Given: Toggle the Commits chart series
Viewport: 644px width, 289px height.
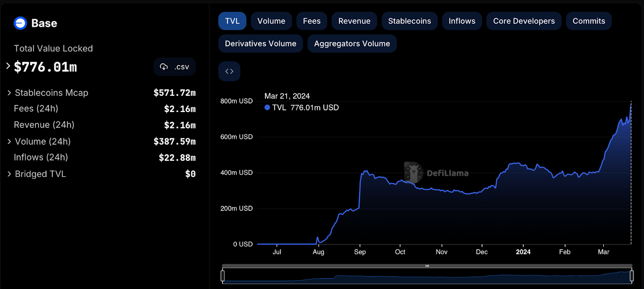Looking at the screenshot, I should tap(589, 21).
